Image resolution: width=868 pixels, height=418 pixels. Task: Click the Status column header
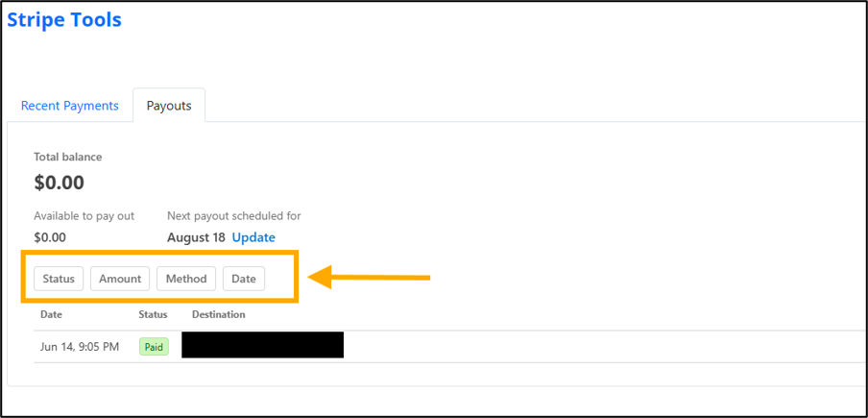point(153,314)
